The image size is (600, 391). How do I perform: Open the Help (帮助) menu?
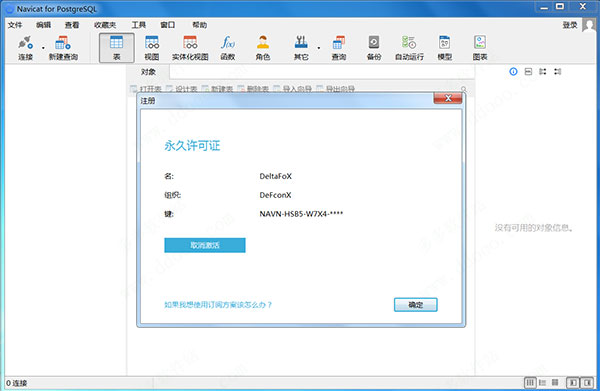[199, 25]
